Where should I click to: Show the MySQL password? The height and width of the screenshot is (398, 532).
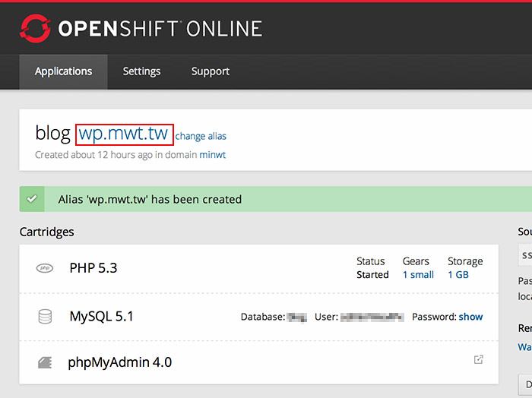(470, 317)
